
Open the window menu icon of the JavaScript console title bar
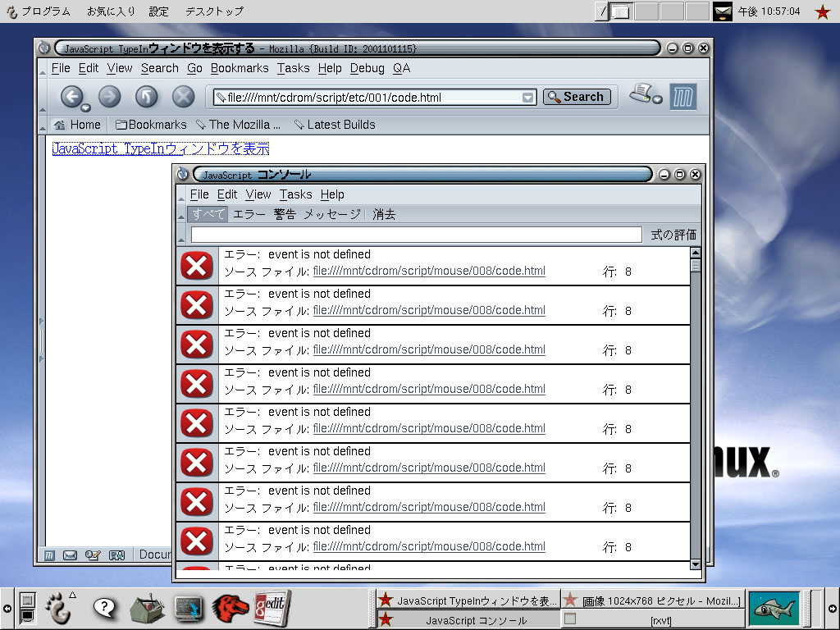tap(183, 174)
